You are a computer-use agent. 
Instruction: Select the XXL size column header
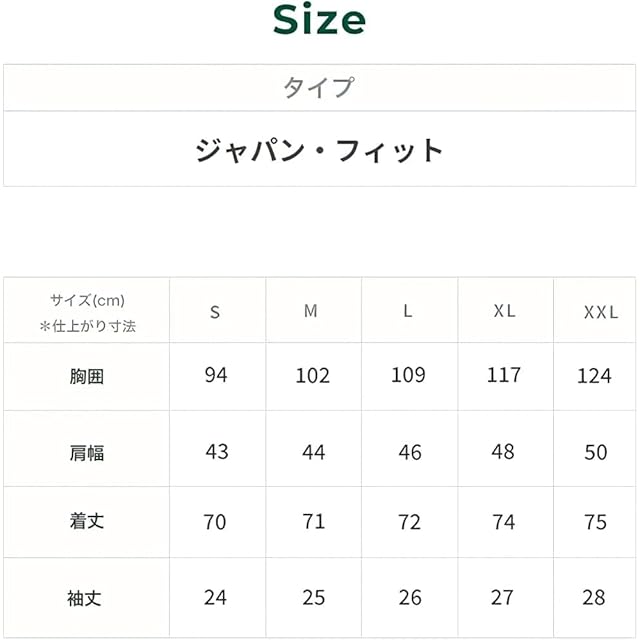coord(600,312)
